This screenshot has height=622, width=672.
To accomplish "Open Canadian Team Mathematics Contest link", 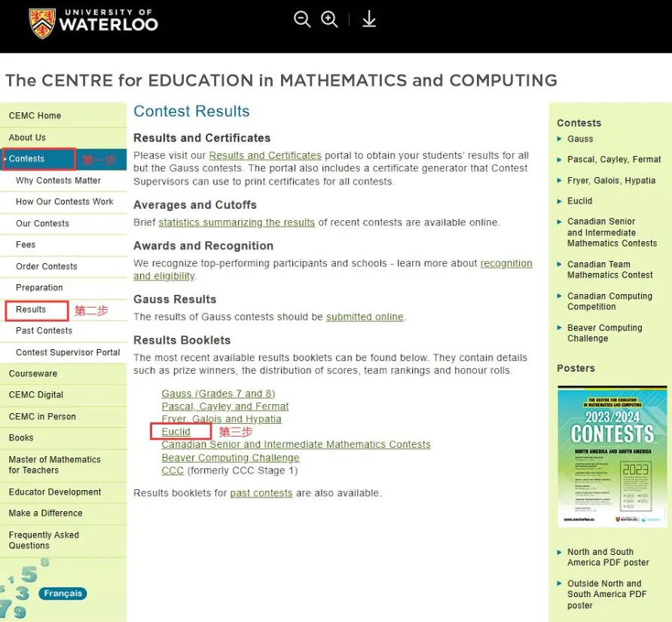I will (x=610, y=269).
